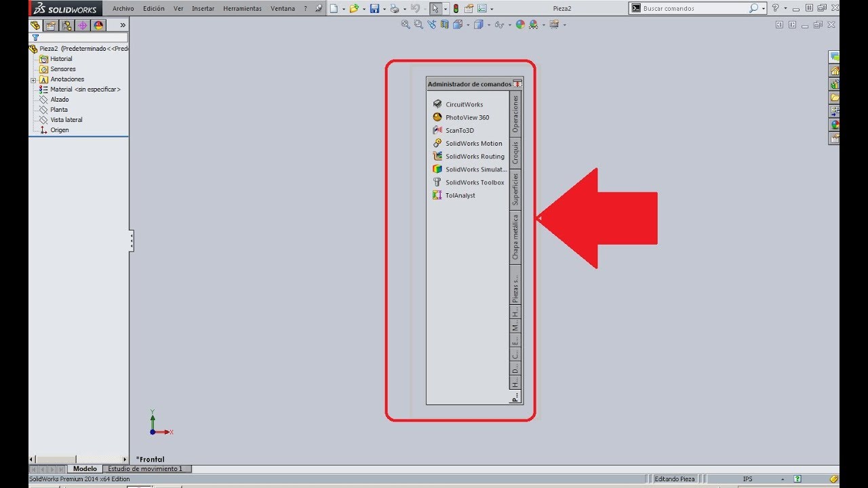This screenshot has width=868, height=488.
Task: Click the Rebuild traffic light icon
Action: point(456,9)
